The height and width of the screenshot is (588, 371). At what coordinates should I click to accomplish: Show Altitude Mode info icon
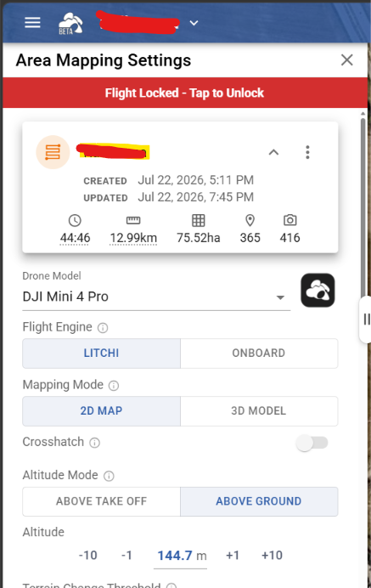click(109, 476)
